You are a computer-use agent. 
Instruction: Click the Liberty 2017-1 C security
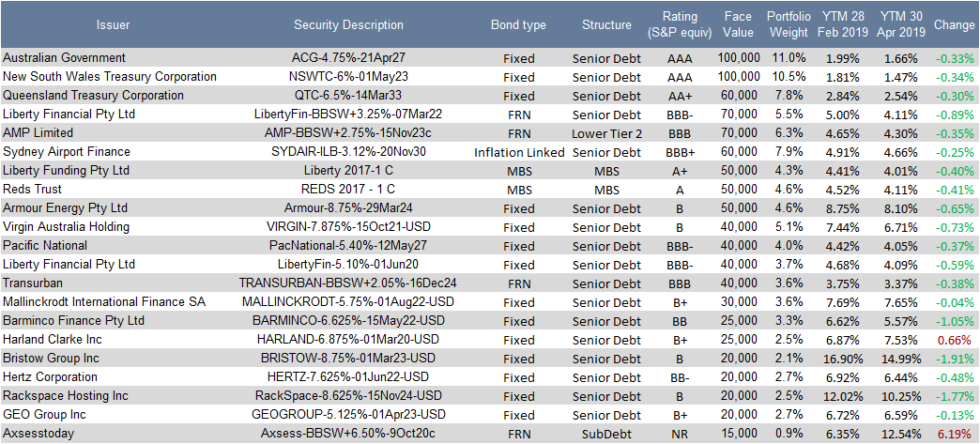point(349,171)
